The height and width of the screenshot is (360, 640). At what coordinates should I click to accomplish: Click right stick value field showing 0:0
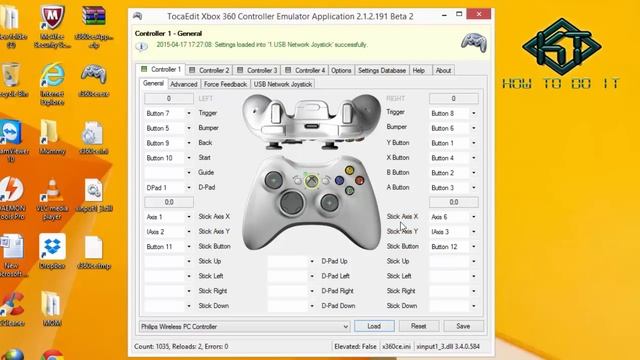click(x=453, y=202)
